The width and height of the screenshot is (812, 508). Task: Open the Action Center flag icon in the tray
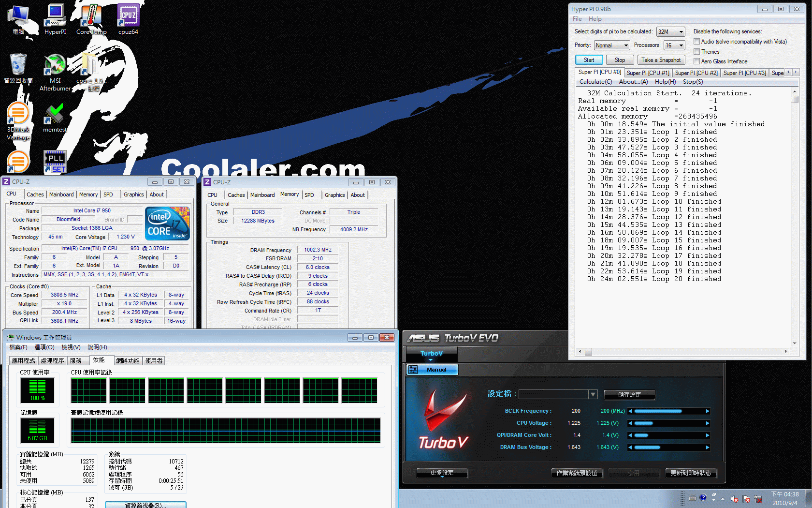[x=746, y=499]
